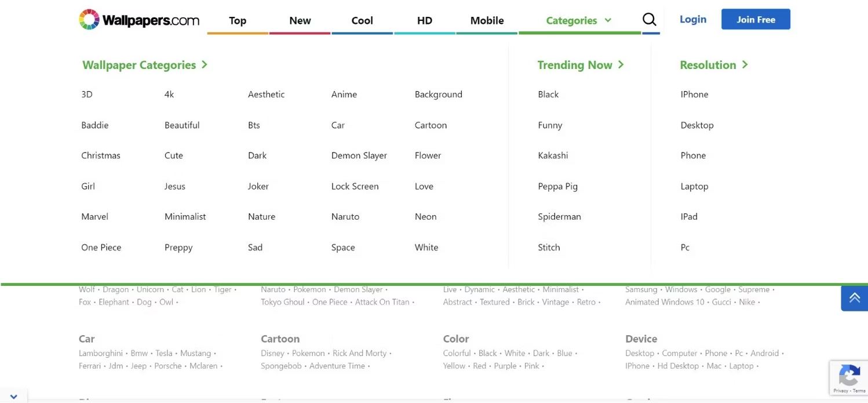Expand the bottom-left down chevron panel
The width and height of the screenshot is (868, 403).
click(13, 397)
